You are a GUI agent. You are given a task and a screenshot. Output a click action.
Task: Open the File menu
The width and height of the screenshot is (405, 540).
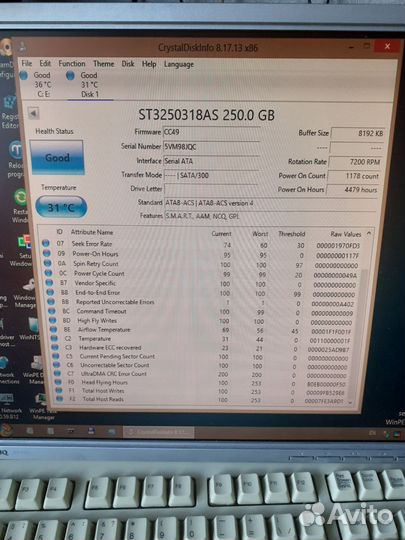[27, 63]
